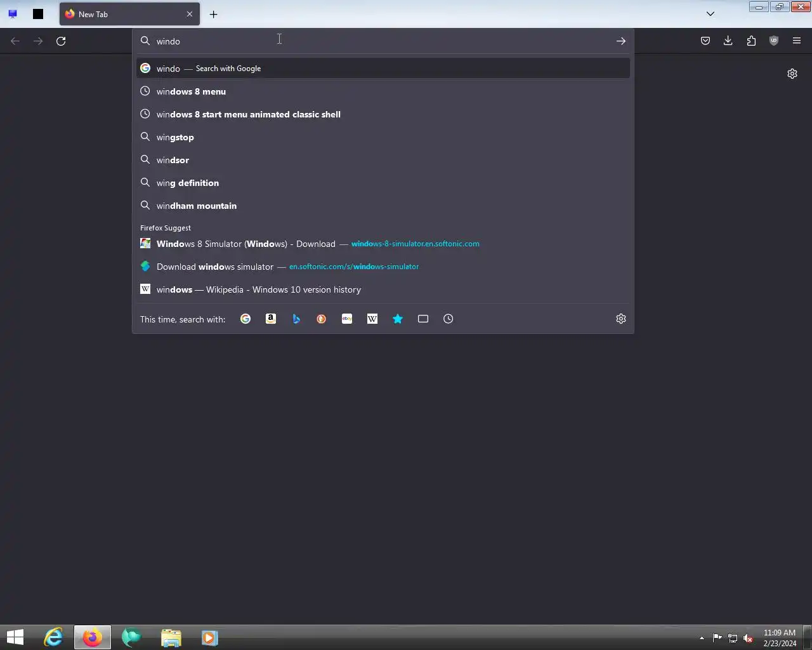Viewport: 812px width, 650px height.
Task: Click the Go arrow in address bar
Action: pyautogui.click(x=621, y=41)
